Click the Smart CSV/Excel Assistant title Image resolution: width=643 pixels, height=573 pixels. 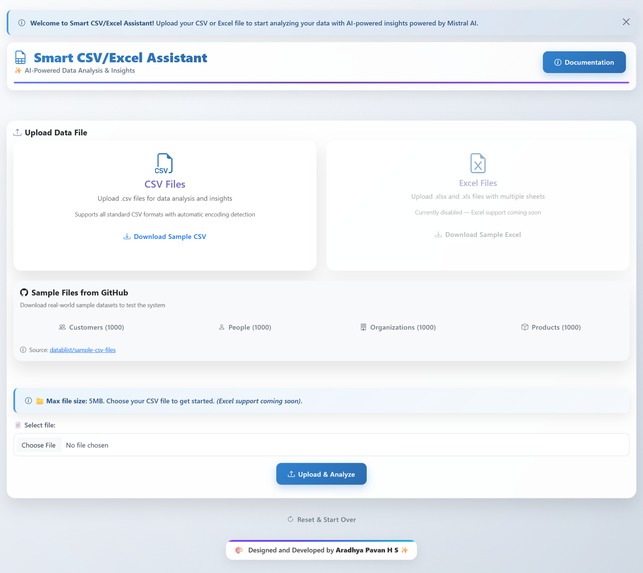pos(120,58)
